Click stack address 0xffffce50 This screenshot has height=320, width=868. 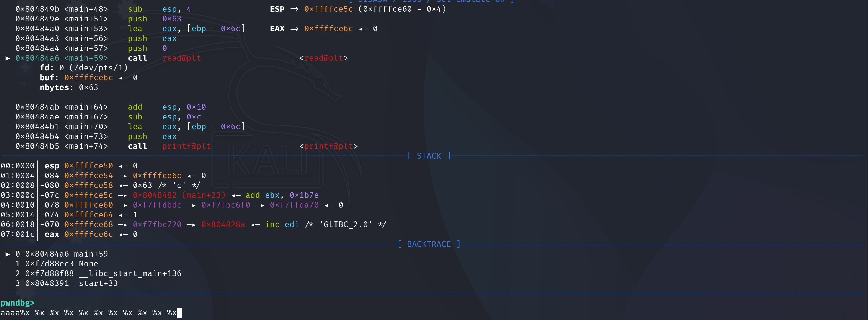[x=89, y=165]
